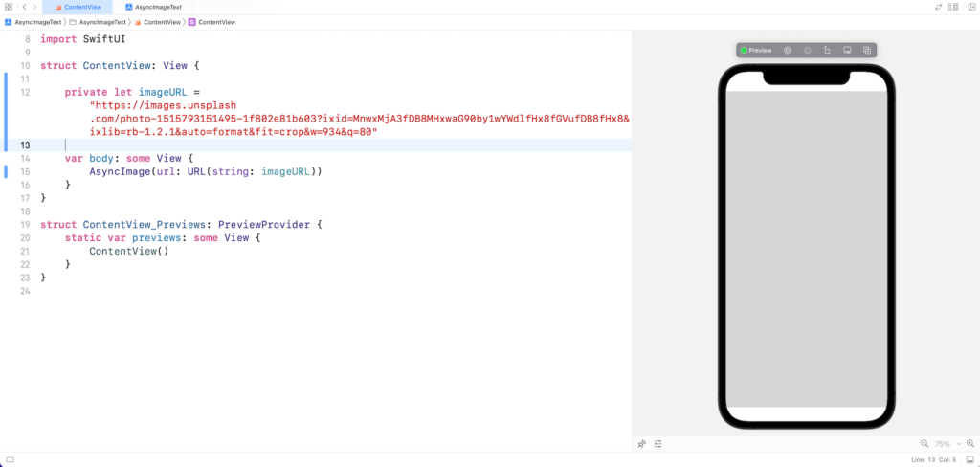Open canvas settings sliders icon
The image size is (980, 467).
pos(658,444)
